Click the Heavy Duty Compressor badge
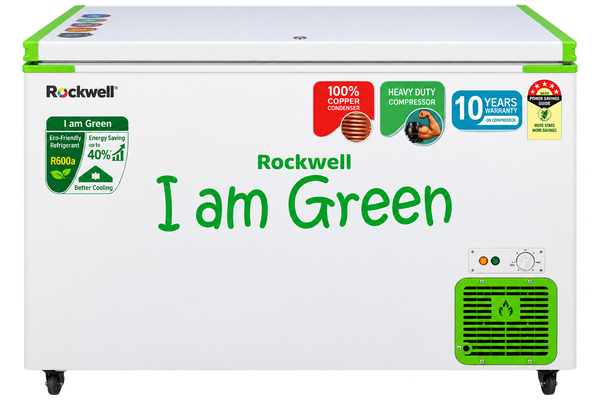The width and height of the screenshot is (600, 400). (412, 113)
